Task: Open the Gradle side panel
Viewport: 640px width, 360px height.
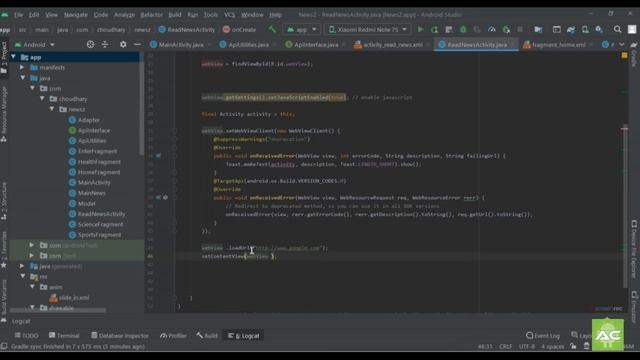Action: [634, 55]
